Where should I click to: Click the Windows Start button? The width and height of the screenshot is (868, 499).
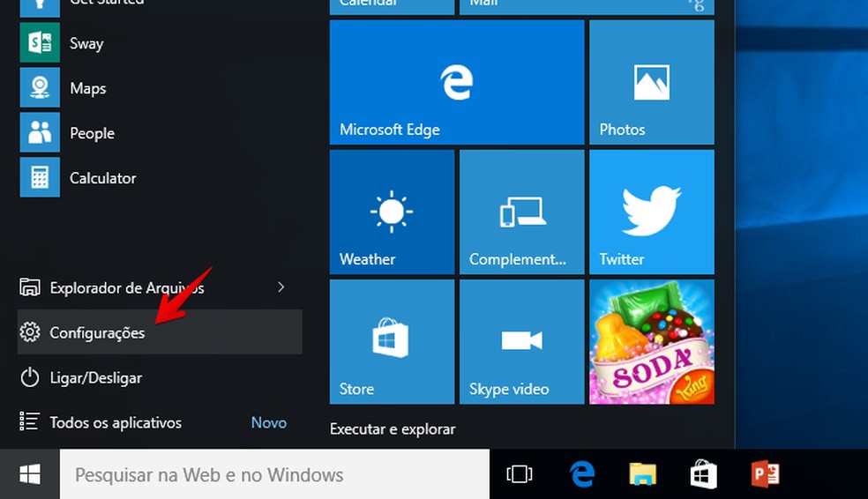coord(30,474)
